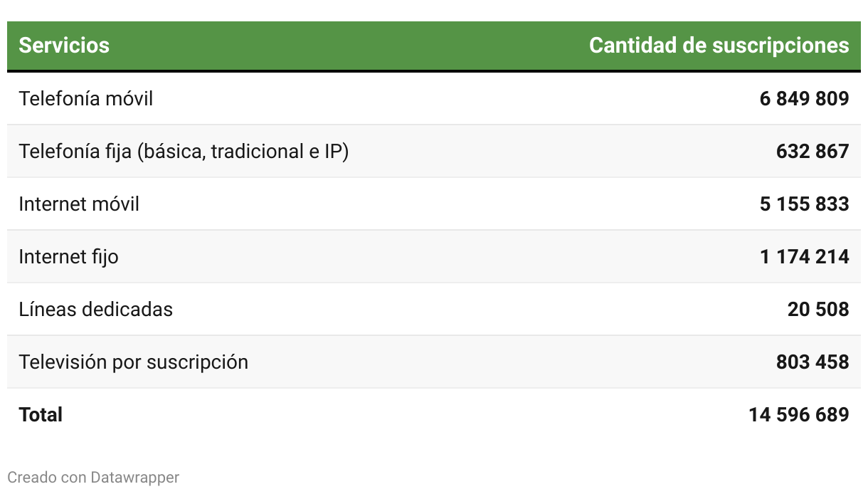Click the value 1 174 214

[x=804, y=256]
